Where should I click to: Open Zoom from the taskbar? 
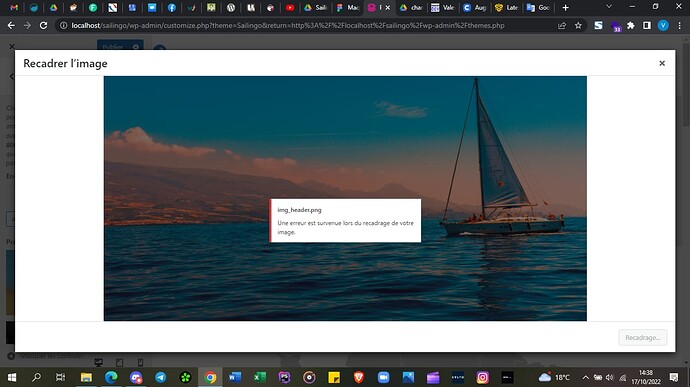click(383, 377)
